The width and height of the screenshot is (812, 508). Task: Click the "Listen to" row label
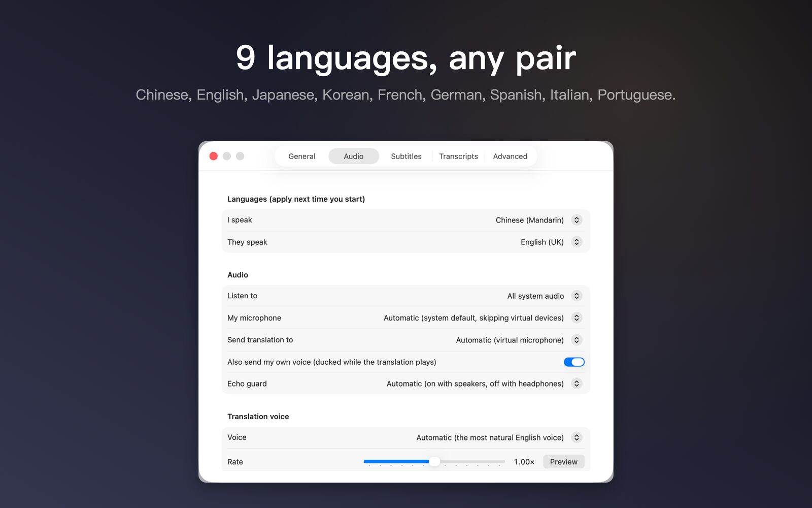tap(242, 296)
